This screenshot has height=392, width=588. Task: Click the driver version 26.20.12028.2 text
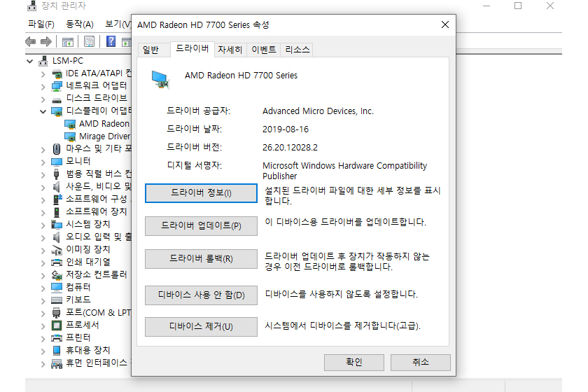click(290, 148)
